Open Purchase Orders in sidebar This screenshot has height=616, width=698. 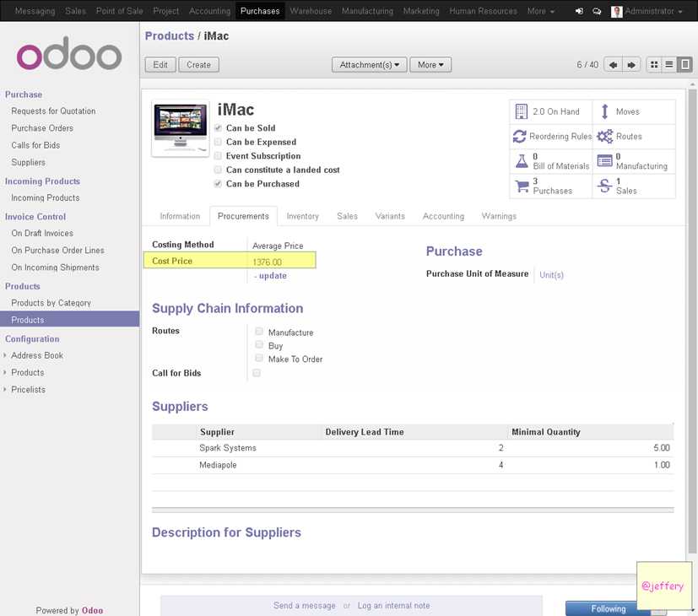[42, 128]
